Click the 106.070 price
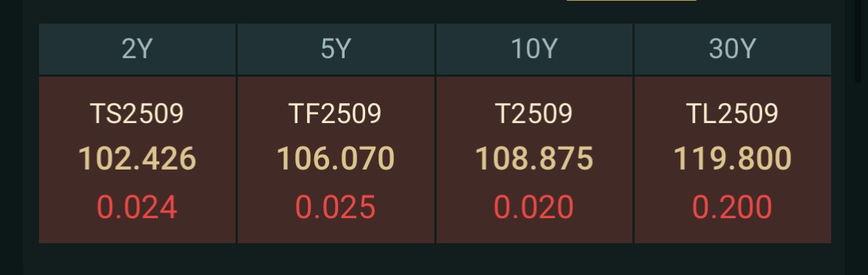Image resolution: width=868 pixels, height=275 pixels. pyautogui.click(x=336, y=159)
